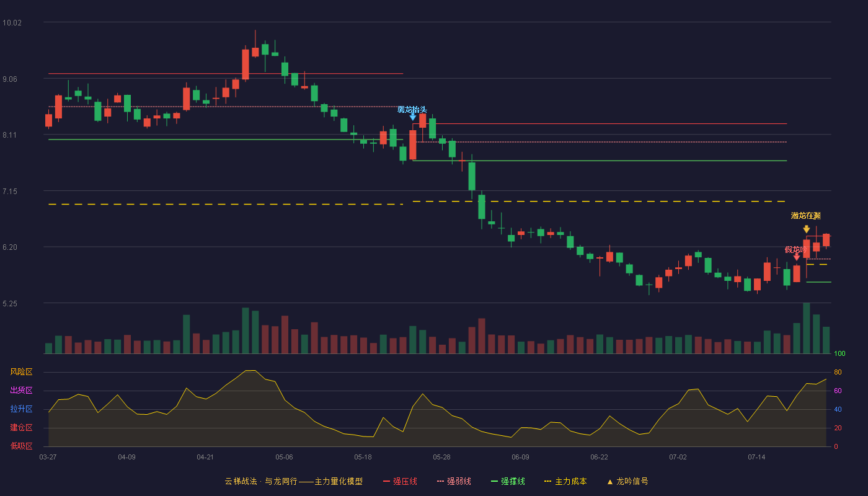
Task: Toggle the 强撑线 legend entry
Action: (x=508, y=481)
